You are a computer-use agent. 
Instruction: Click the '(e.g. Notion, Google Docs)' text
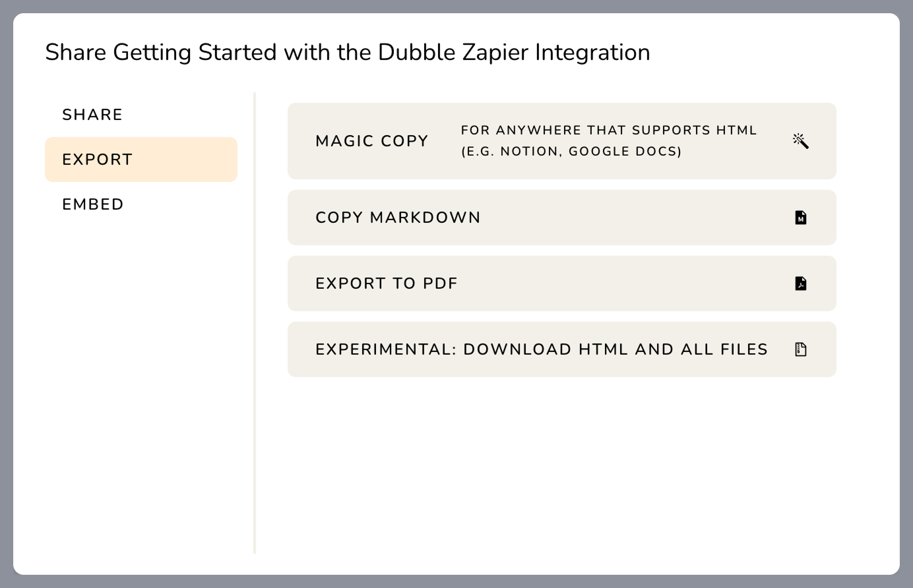click(x=571, y=152)
